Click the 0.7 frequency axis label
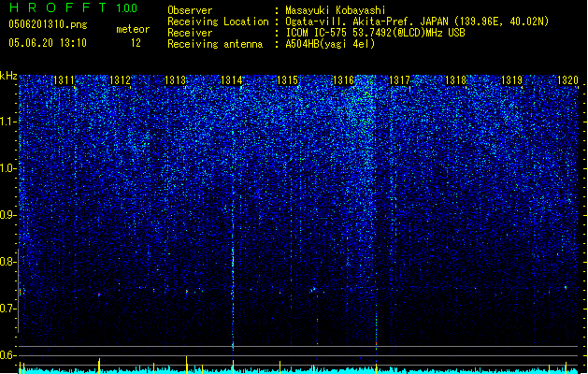This screenshot has width=588, height=374. click(8, 309)
